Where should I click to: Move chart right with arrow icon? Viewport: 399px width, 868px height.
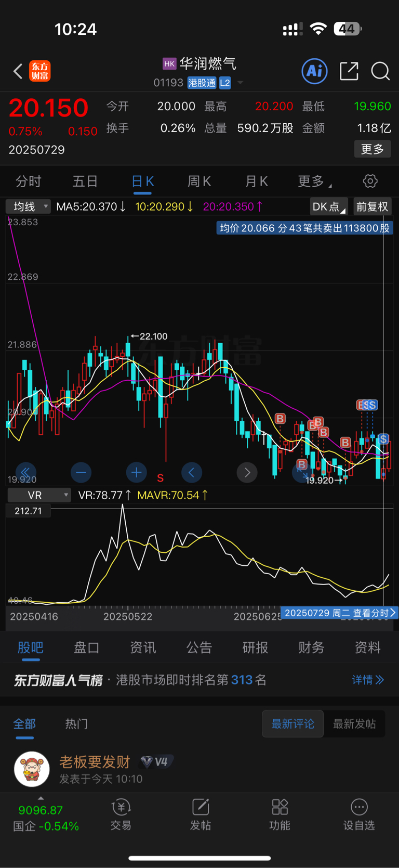247,472
